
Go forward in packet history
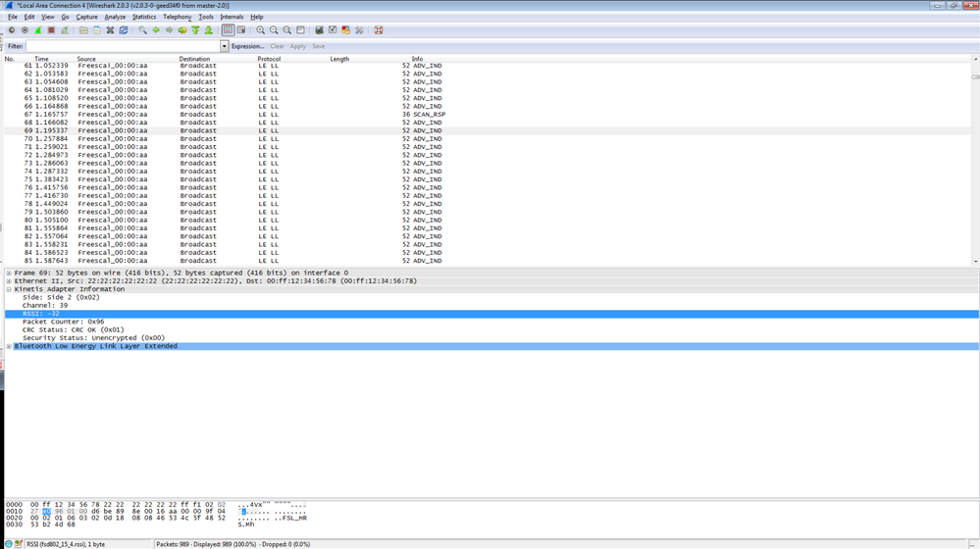[169, 30]
